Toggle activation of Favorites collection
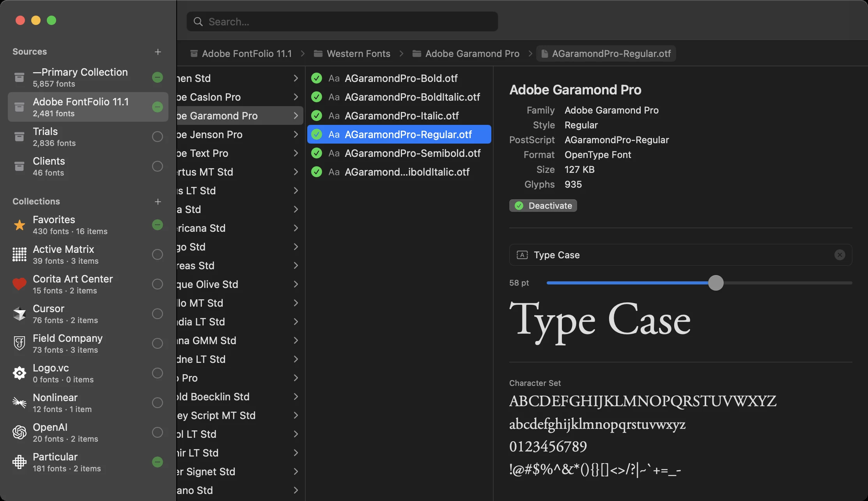The image size is (868, 501). (x=158, y=225)
